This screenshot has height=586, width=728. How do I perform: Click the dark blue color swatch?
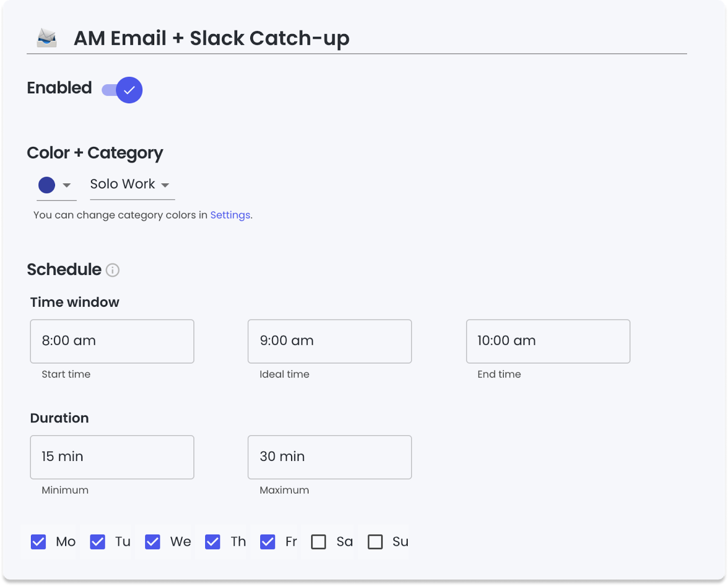47,185
